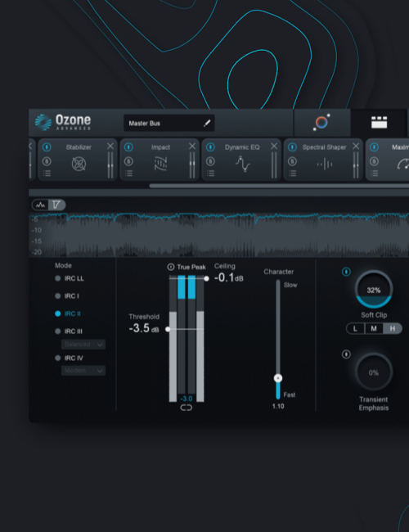Toggle Dynamic EQ module power
This screenshot has width=409, height=532.
coord(210,147)
